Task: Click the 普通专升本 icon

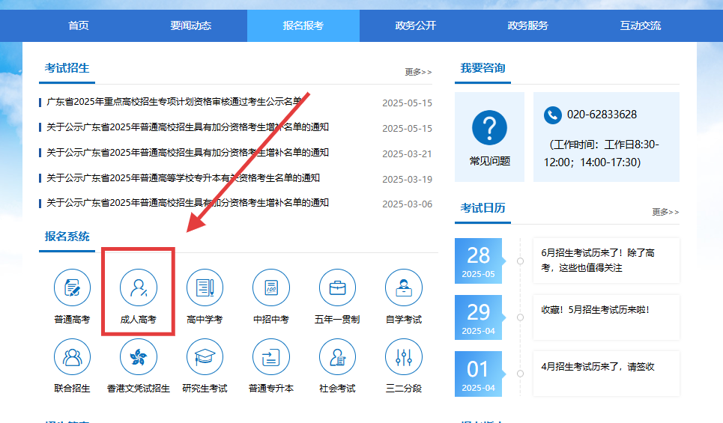Action: tap(271, 356)
